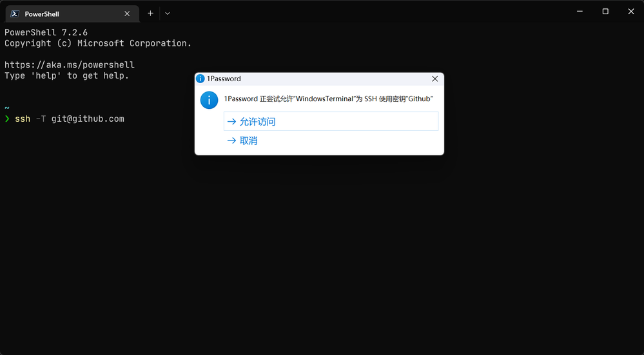Click the arrow icon beside 取消

pos(232,140)
